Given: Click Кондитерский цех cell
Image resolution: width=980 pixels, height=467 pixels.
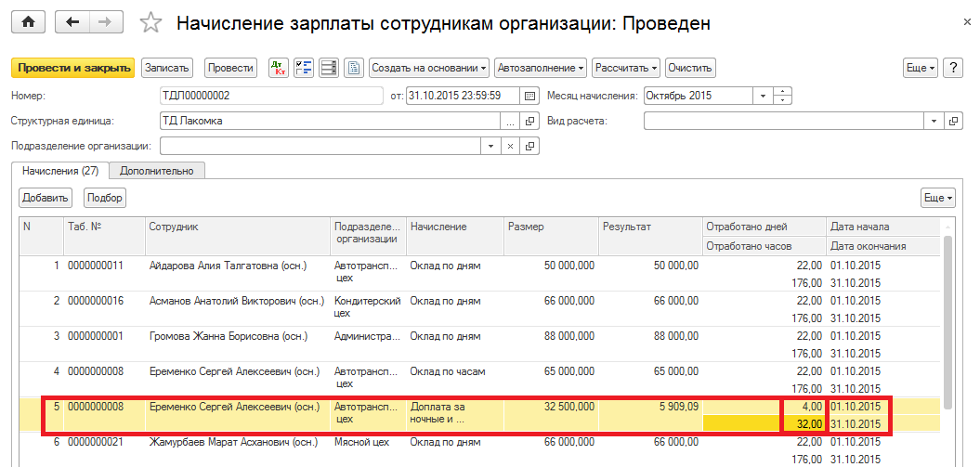Looking at the screenshot, I should click(368, 308).
